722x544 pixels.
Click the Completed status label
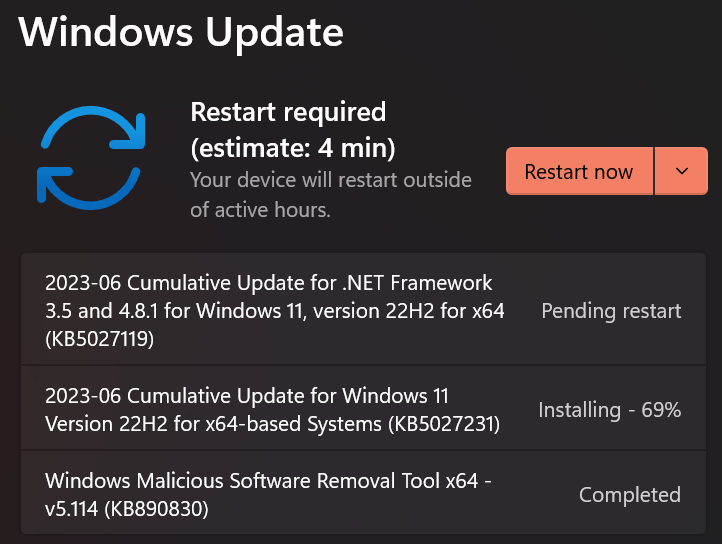coord(629,495)
